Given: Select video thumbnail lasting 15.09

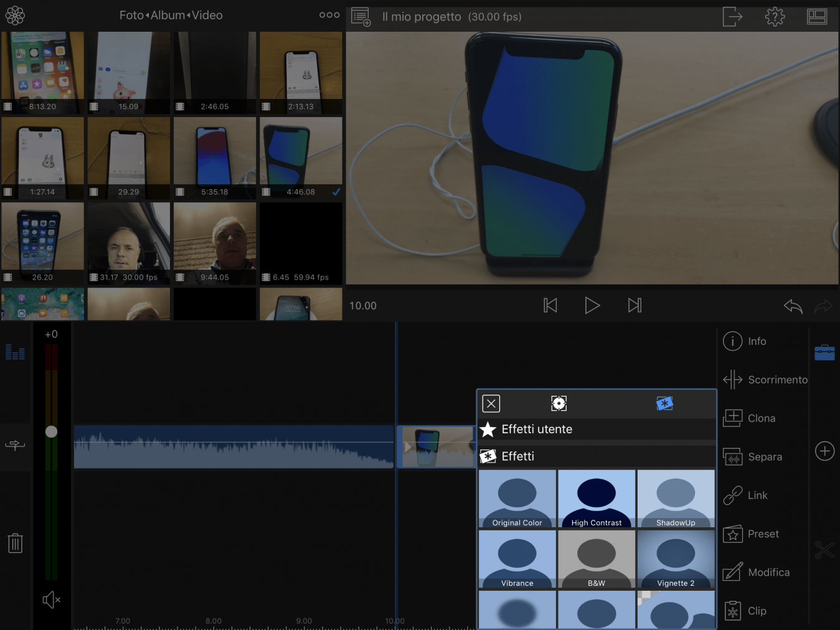Looking at the screenshot, I should (129, 73).
